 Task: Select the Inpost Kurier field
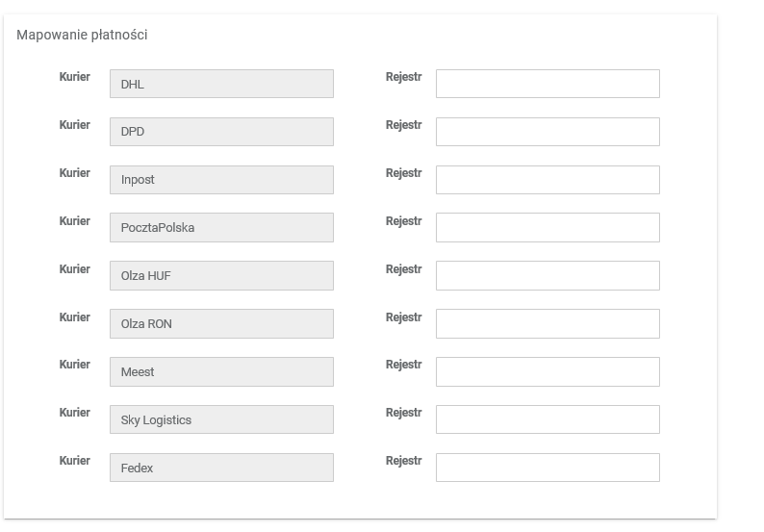[221, 180]
